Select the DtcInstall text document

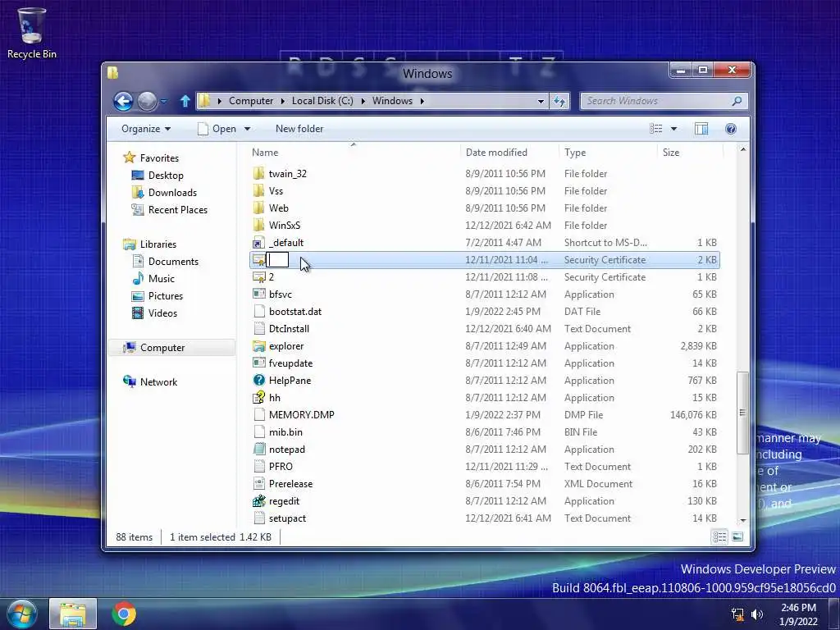289,328
